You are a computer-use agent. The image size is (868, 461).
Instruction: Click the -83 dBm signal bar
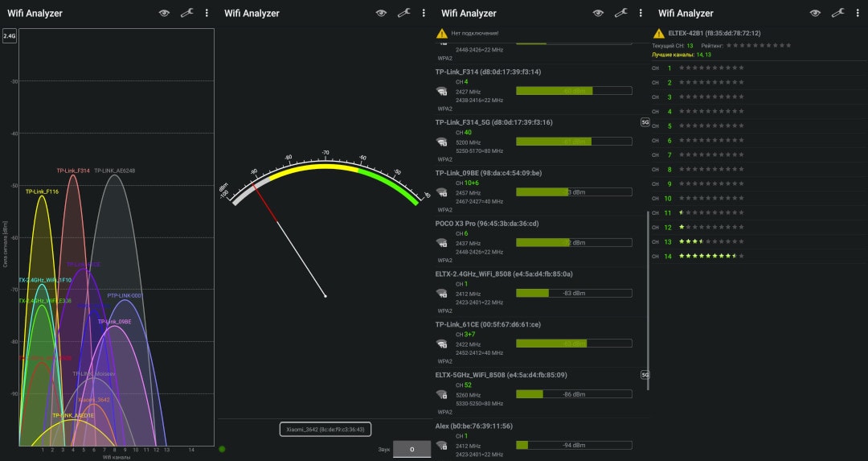tap(574, 293)
